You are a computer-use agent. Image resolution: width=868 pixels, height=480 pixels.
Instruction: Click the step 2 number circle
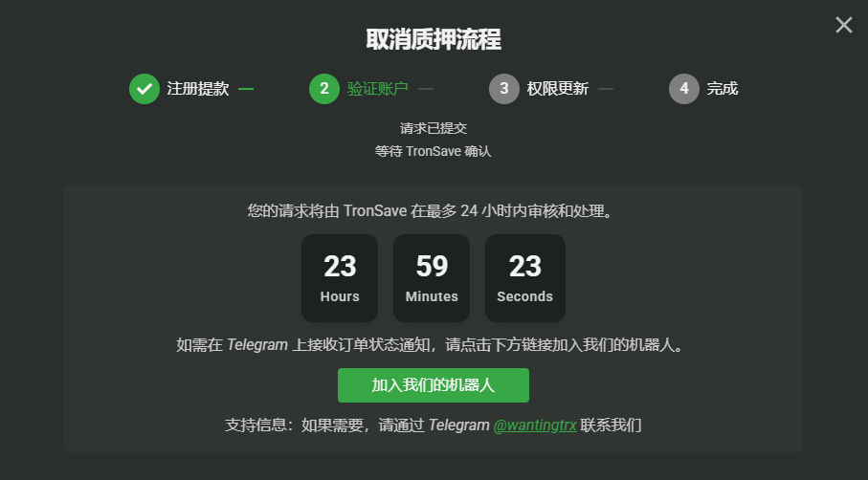click(324, 89)
